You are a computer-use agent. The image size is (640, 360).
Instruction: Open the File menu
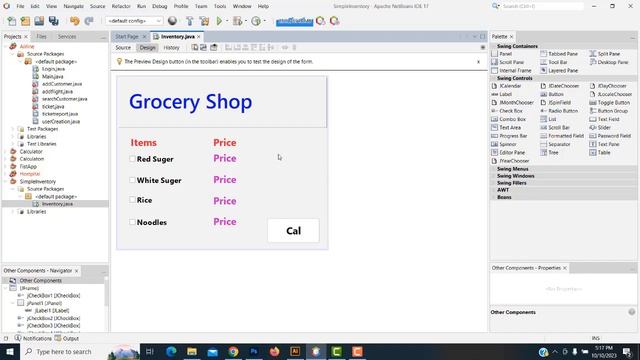[x=20, y=7]
